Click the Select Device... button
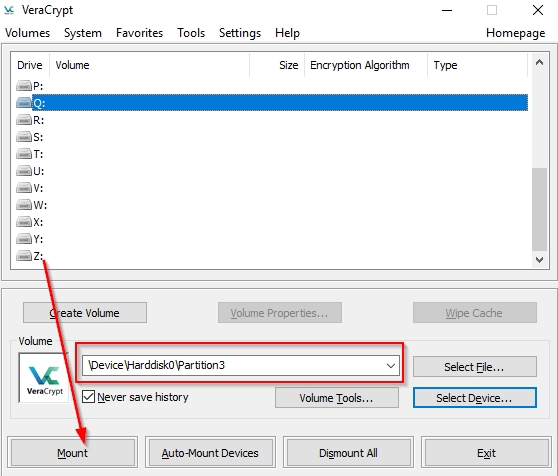558x476 pixels. [474, 398]
